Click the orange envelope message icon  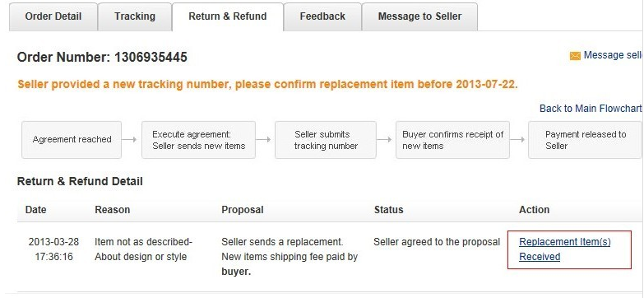pos(575,56)
